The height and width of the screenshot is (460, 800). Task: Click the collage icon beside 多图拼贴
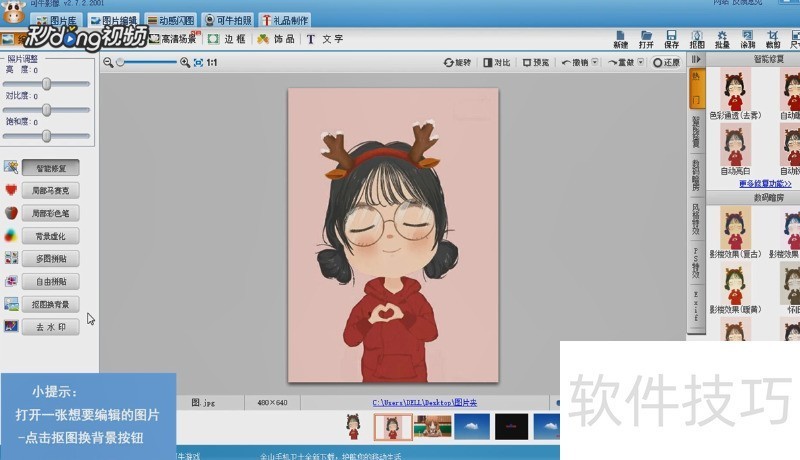click(11, 258)
